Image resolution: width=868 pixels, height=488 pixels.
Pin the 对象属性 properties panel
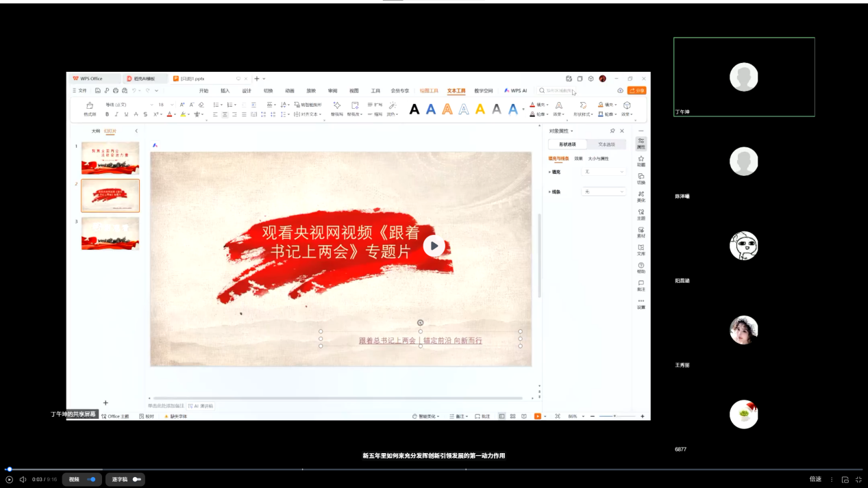pyautogui.click(x=612, y=131)
